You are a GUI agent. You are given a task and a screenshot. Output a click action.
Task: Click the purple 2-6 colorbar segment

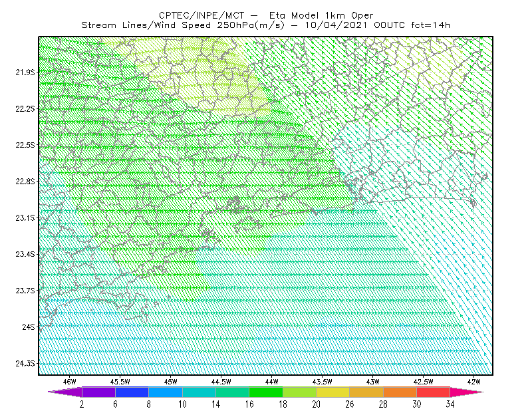pyautogui.click(x=98, y=392)
